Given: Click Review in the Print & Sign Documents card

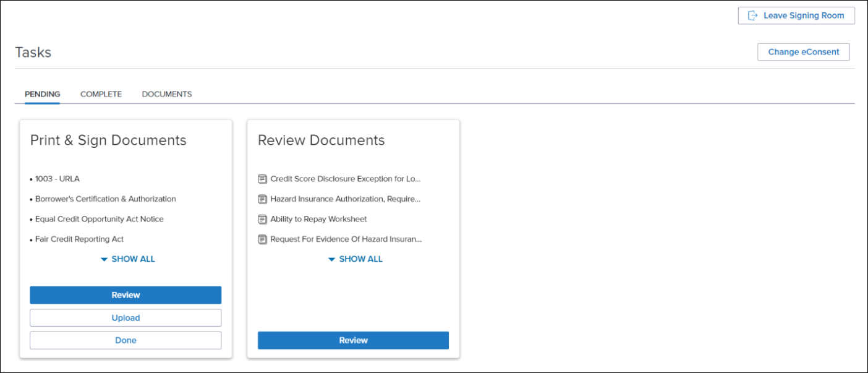Looking at the screenshot, I should 126,295.
